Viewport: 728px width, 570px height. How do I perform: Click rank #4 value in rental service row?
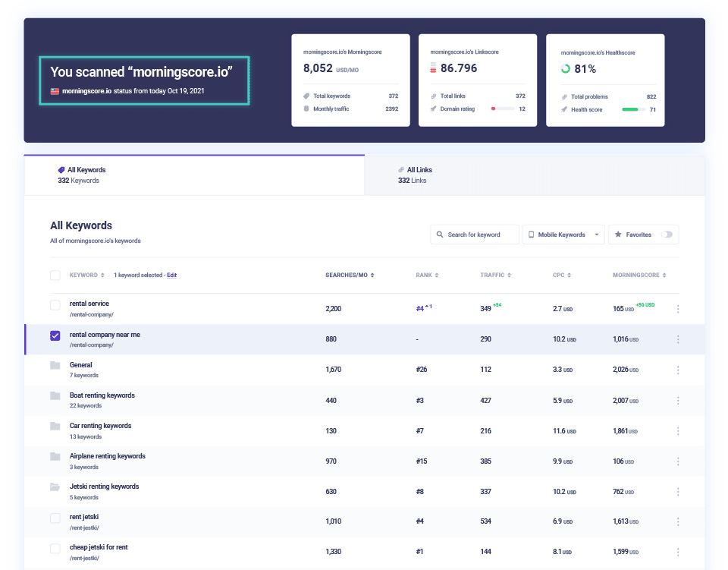(419, 308)
